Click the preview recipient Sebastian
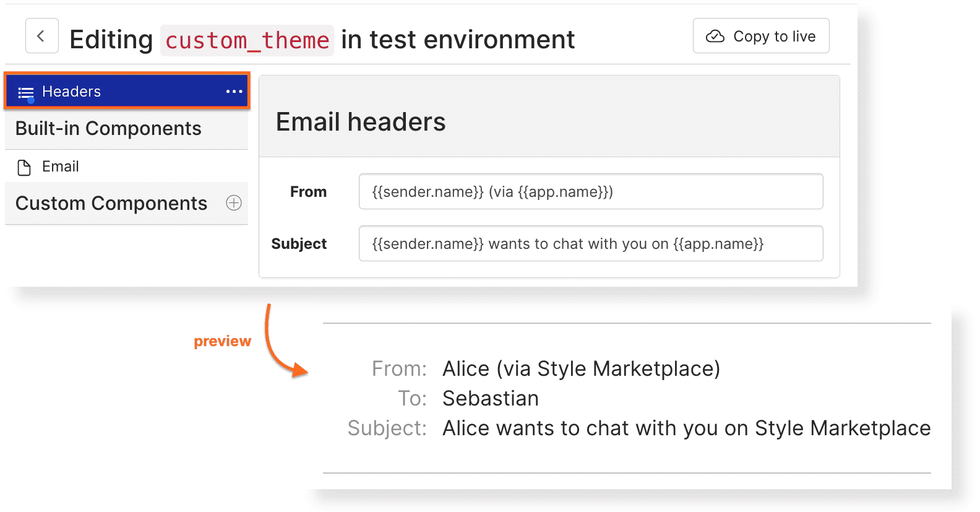980x512 pixels. pyautogui.click(x=490, y=399)
